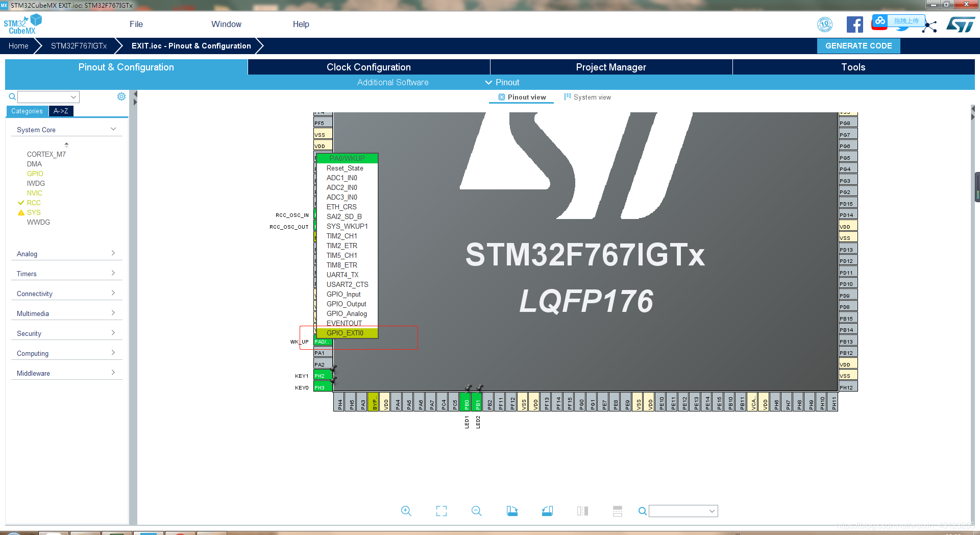Open NVIC in System Core list
This screenshot has height=535, width=980.
(x=35, y=193)
